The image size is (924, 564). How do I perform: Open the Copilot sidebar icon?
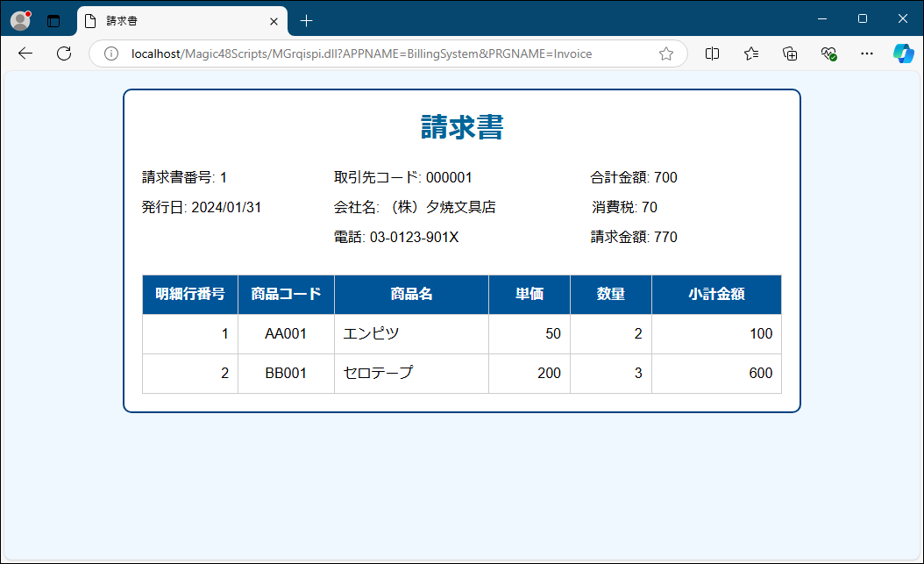[x=903, y=54]
